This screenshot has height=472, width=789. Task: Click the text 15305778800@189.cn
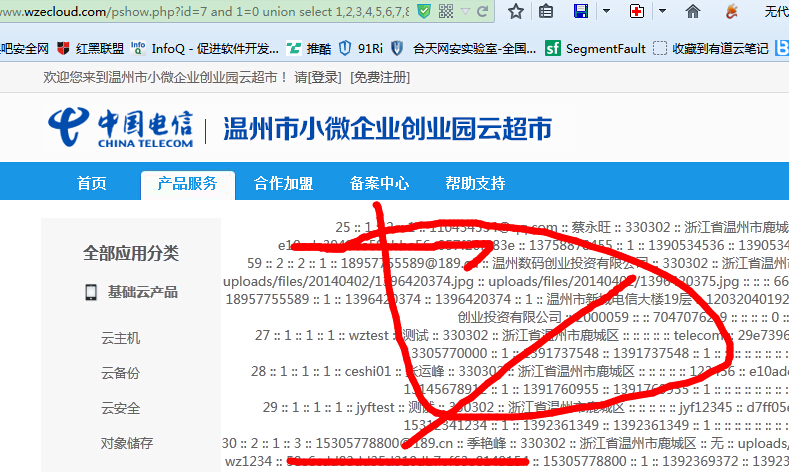pyautogui.click(x=384, y=443)
